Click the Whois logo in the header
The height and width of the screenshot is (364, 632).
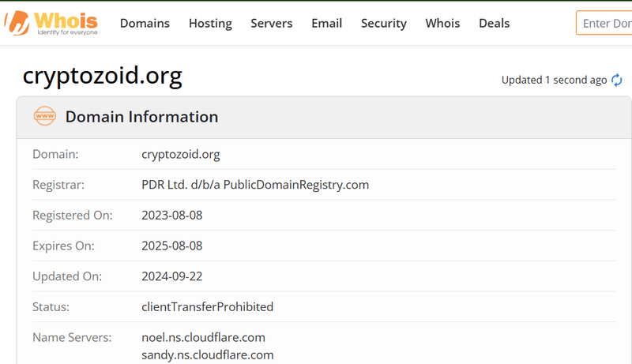pyautogui.click(x=51, y=23)
